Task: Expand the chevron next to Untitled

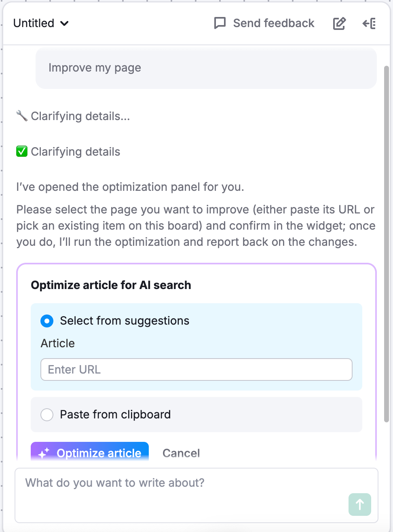Action: (64, 24)
